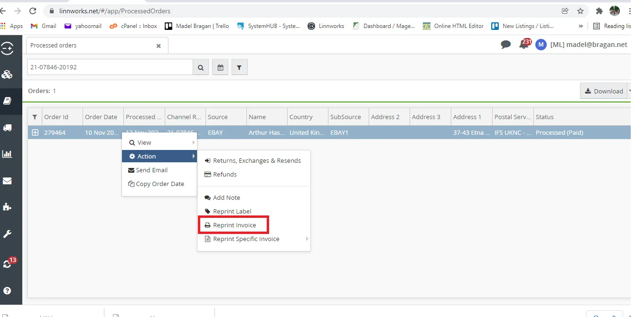Open the Sync icon with 13 badge
Image resolution: width=644 pixels, height=317 pixels.
tap(8, 263)
